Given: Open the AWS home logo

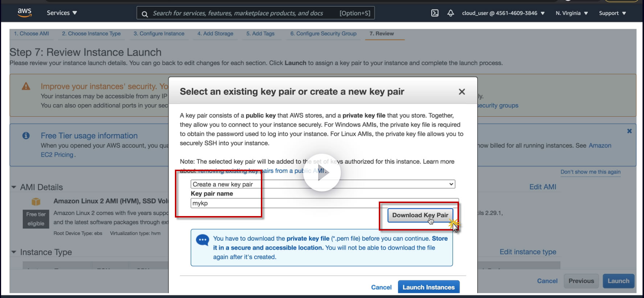Looking at the screenshot, I should [x=24, y=12].
